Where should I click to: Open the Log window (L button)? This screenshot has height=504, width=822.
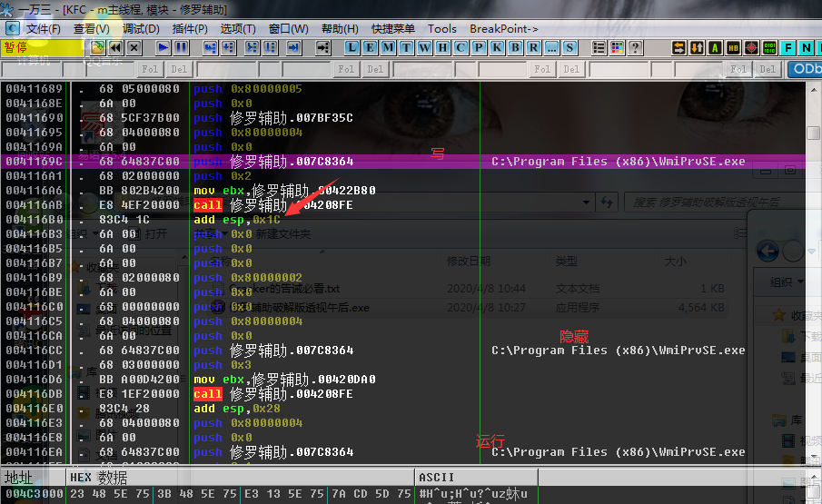pyautogui.click(x=352, y=48)
